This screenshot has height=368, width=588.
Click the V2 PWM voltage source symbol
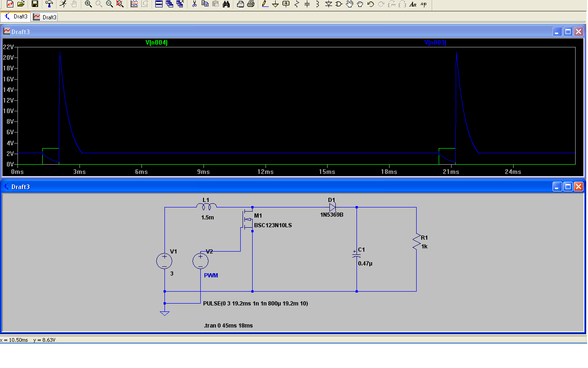click(200, 261)
